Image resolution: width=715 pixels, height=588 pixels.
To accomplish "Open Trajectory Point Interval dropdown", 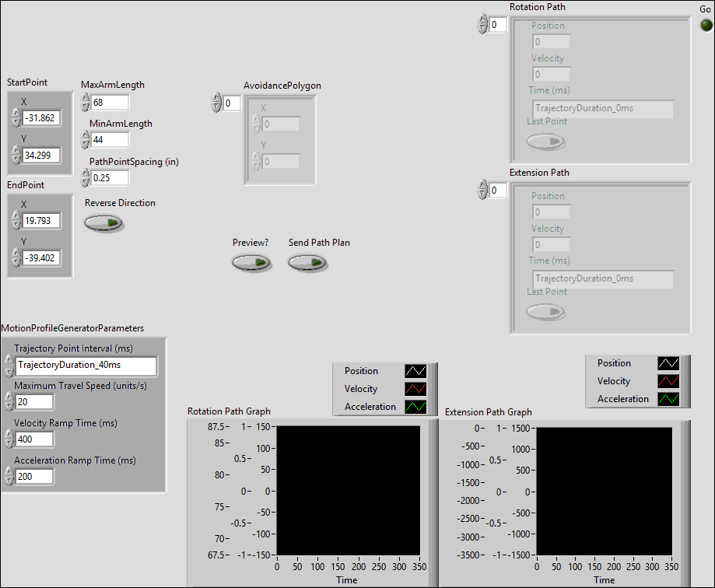I will (86, 366).
